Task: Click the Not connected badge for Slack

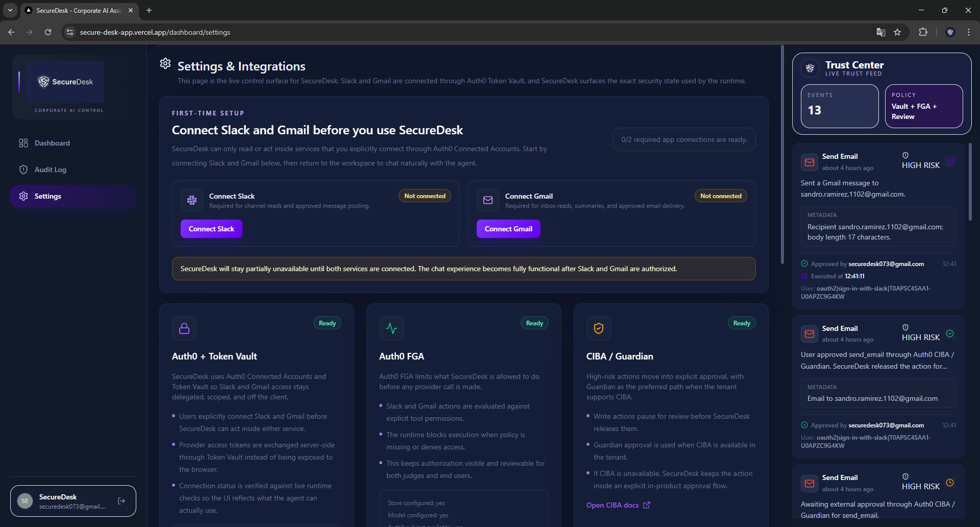Action: tap(425, 196)
